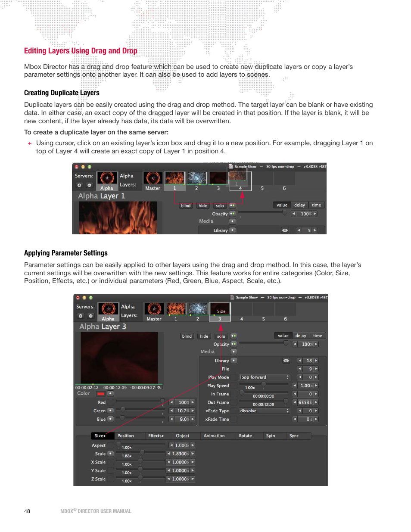Toggle Library indicator button in Layer 3 panel
Screen dimensions: 411x532
pos(234,361)
